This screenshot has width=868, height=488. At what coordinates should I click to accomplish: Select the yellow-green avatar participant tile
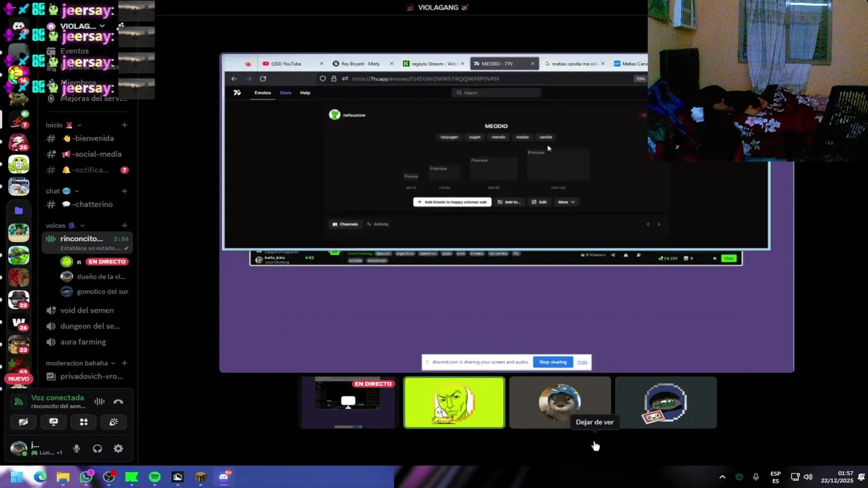click(x=454, y=403)
